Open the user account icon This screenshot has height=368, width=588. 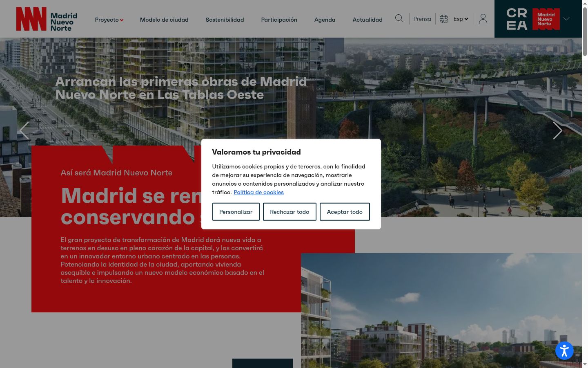point(483,19)
